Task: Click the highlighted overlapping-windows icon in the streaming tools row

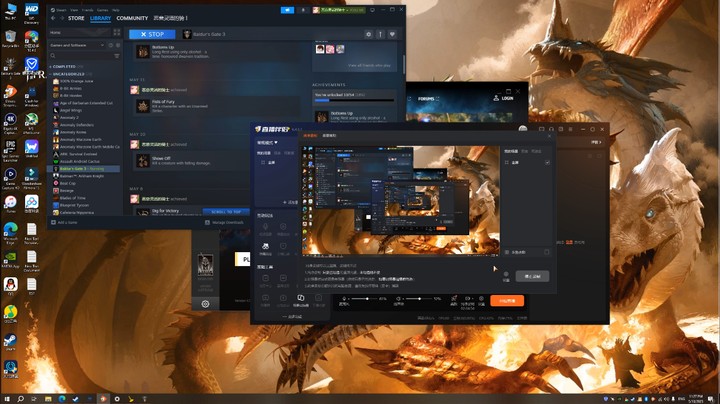Action: 301,298
